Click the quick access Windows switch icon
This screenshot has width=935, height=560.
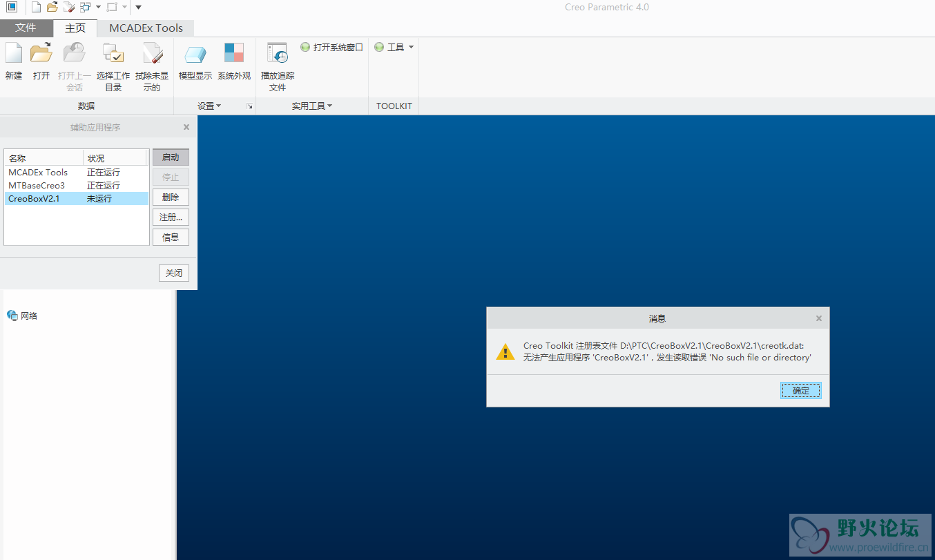85,7
